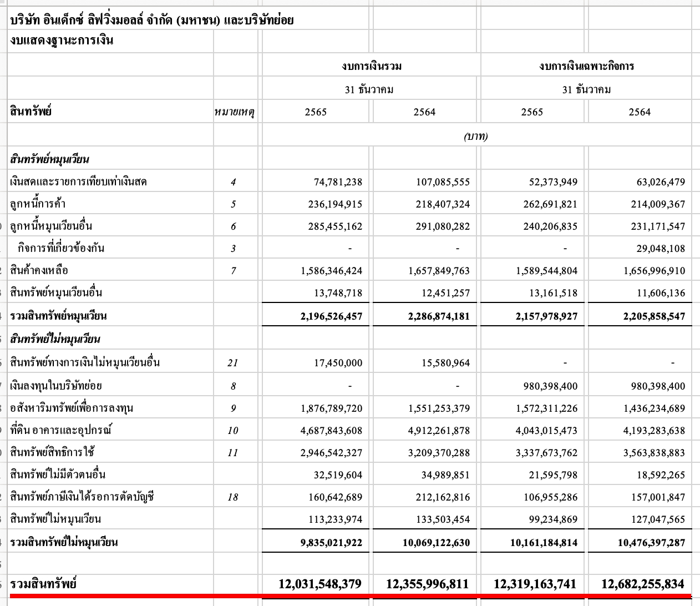Image resolution: width=700 pixels, height=606 pixels.
Task: Click total current assets 2,196,526,457
Action: [x=332, y=316]
